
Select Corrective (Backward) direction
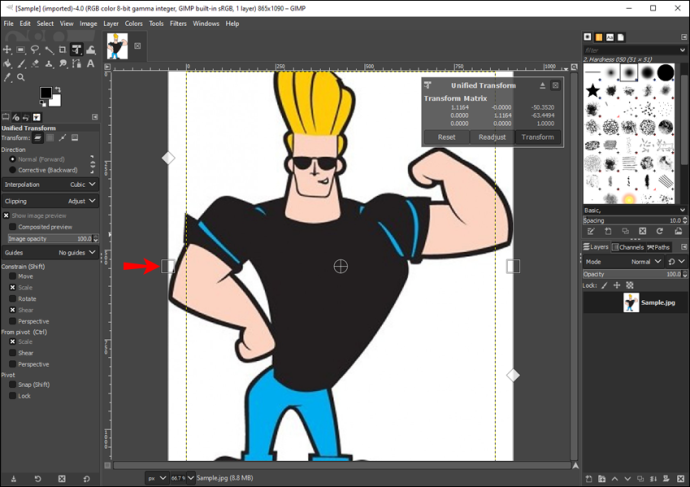click(13, 170)
